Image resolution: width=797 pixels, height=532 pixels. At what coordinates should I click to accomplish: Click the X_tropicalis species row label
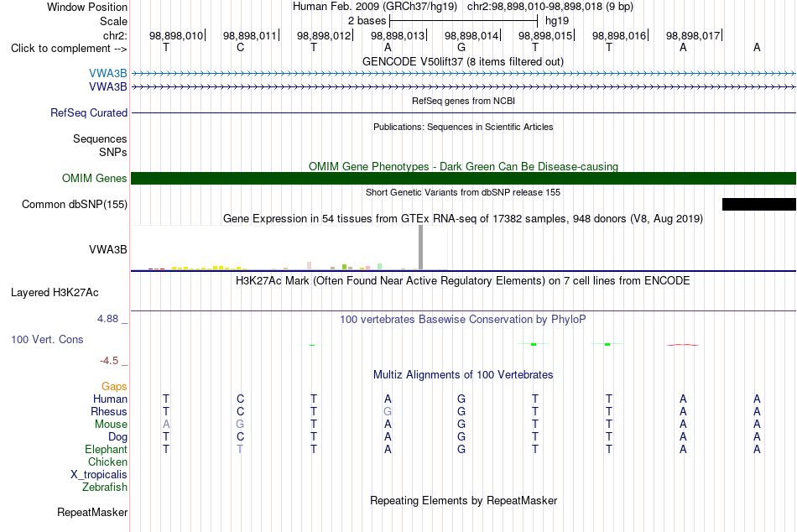pyautogui.click(x=99, y=475)
